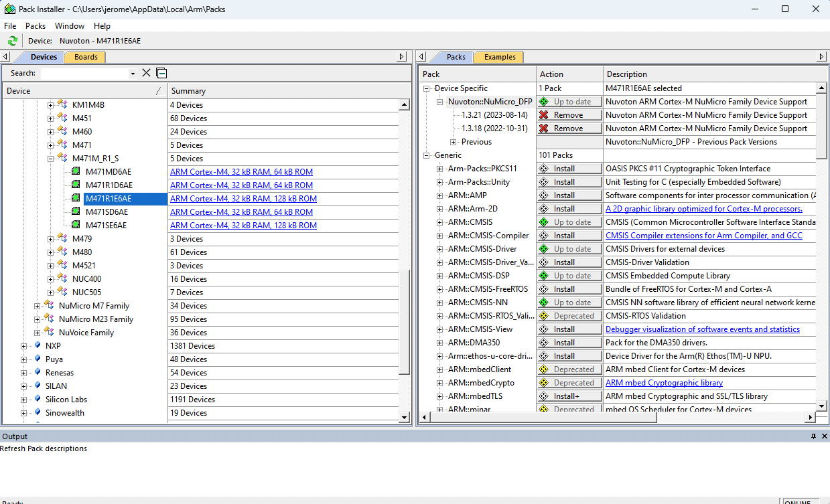Open the M471SD6AE Cortex-M4 summary link
The image size is (830, 504).
[x=241, y=212]
